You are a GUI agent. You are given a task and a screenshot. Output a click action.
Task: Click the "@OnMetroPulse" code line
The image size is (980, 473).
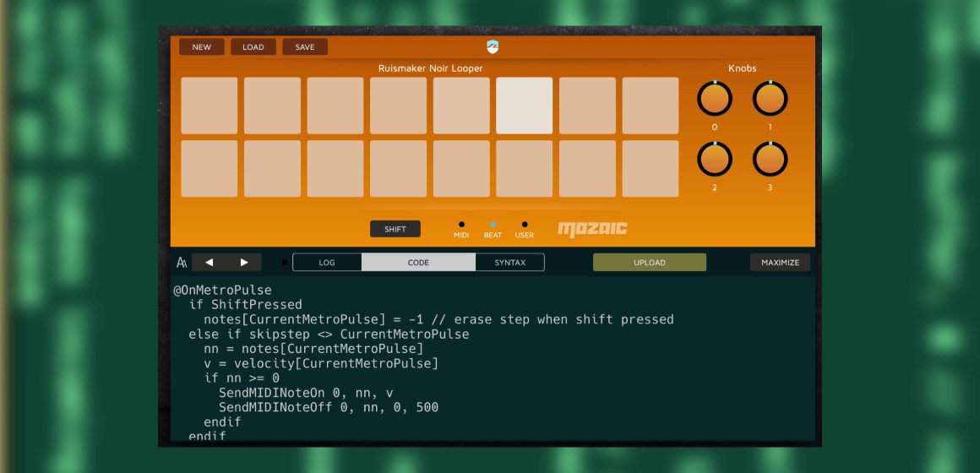tap(222, 291)
